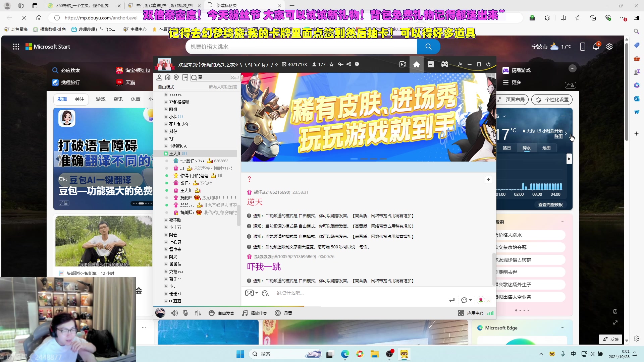Click 查看完整预报 link

click(x=550, y=204)
